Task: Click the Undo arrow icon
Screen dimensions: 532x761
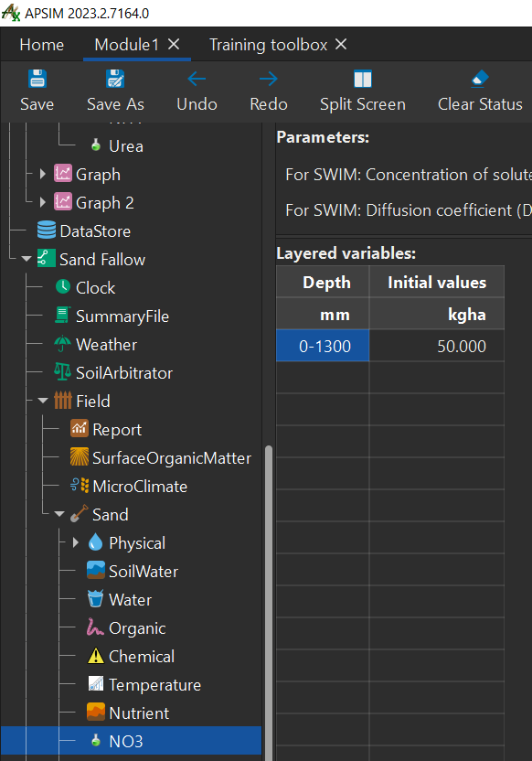Action: click(x=197, y=79)
